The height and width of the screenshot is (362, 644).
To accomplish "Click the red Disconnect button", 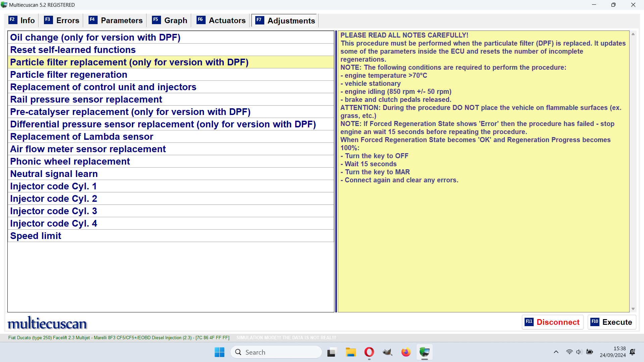I will 552,322.
